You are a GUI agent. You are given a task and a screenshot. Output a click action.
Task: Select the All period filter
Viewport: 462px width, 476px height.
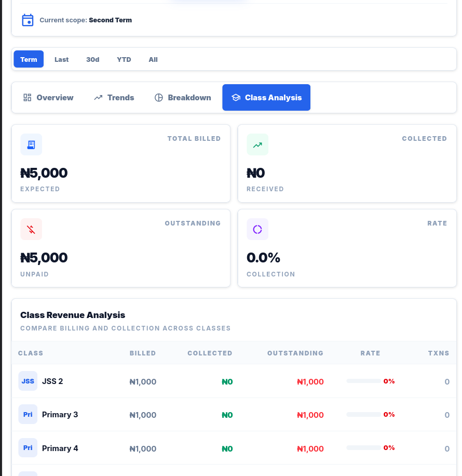point(153,59)
